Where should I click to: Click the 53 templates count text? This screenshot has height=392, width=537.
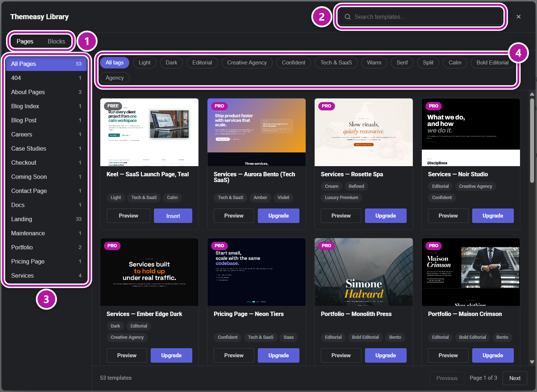coord(116,378)
